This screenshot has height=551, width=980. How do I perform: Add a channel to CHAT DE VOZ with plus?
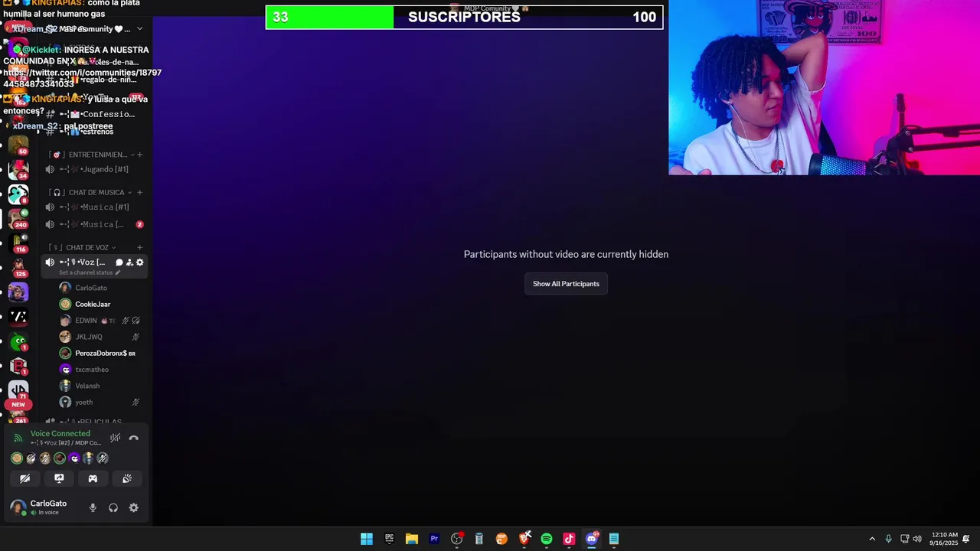[x=139, y=247]
